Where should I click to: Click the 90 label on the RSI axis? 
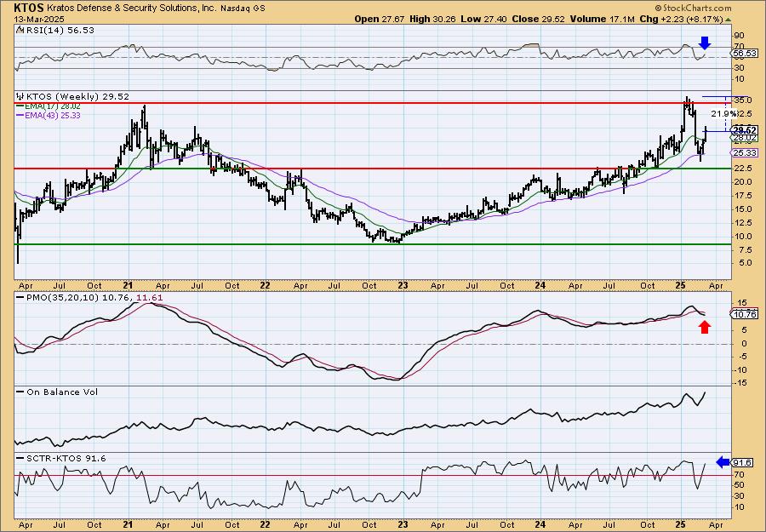739,36
